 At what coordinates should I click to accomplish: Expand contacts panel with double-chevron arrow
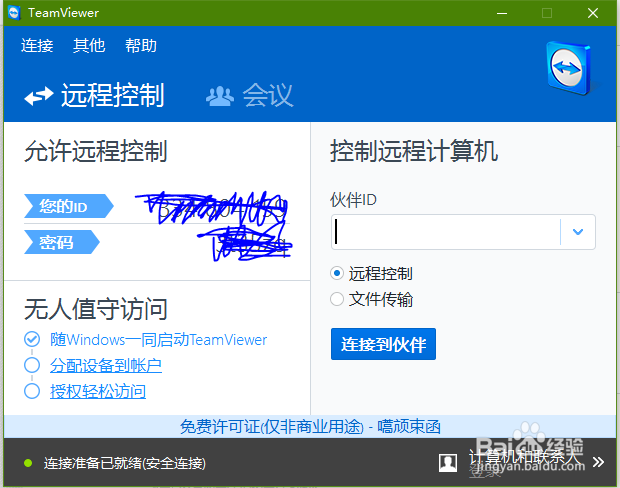pos(598,462)
